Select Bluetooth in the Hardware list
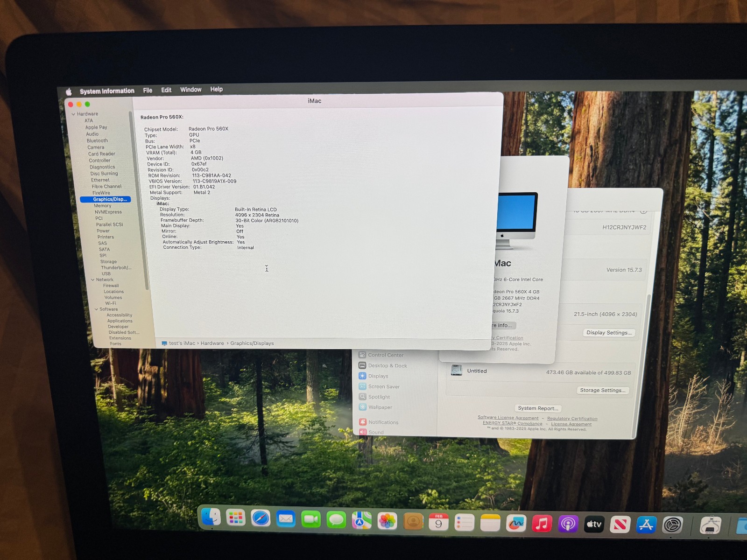Viewport: 747px width, 560px height. pyautogui.click(x=97, y=141)
